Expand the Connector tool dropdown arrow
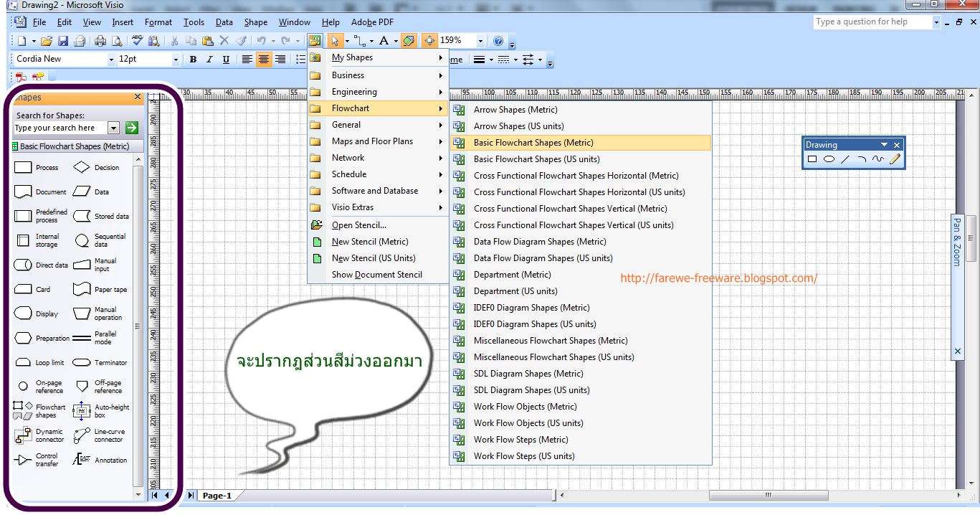 coord(371,41)
